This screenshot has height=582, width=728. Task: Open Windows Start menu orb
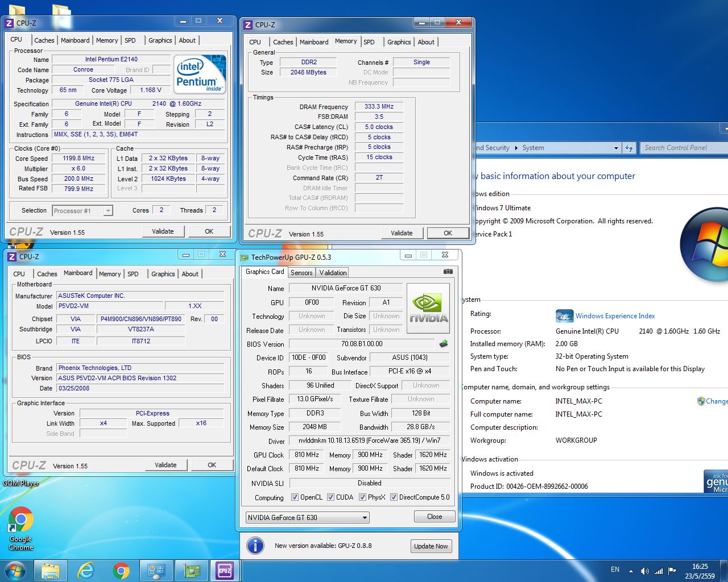tap(15, 570)
